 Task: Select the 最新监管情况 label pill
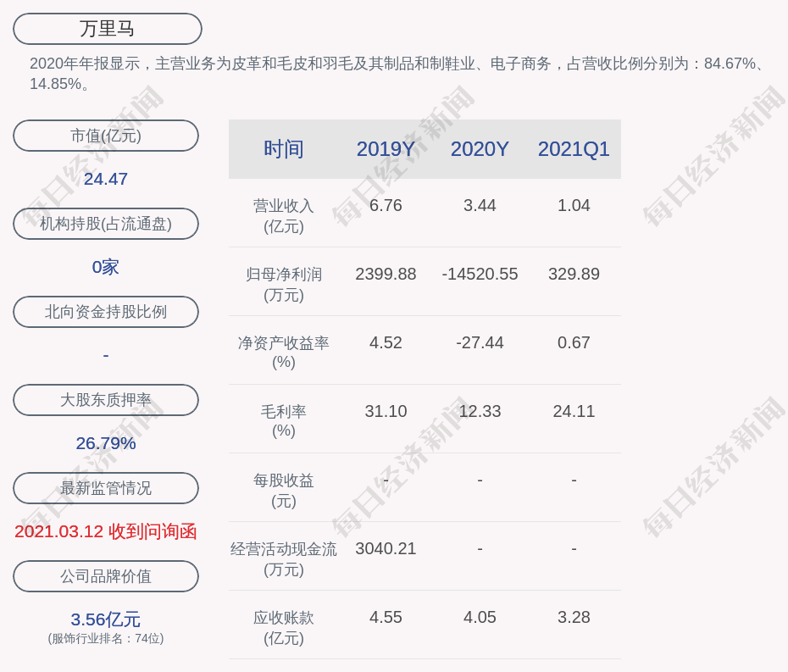(x=106, y=488)
